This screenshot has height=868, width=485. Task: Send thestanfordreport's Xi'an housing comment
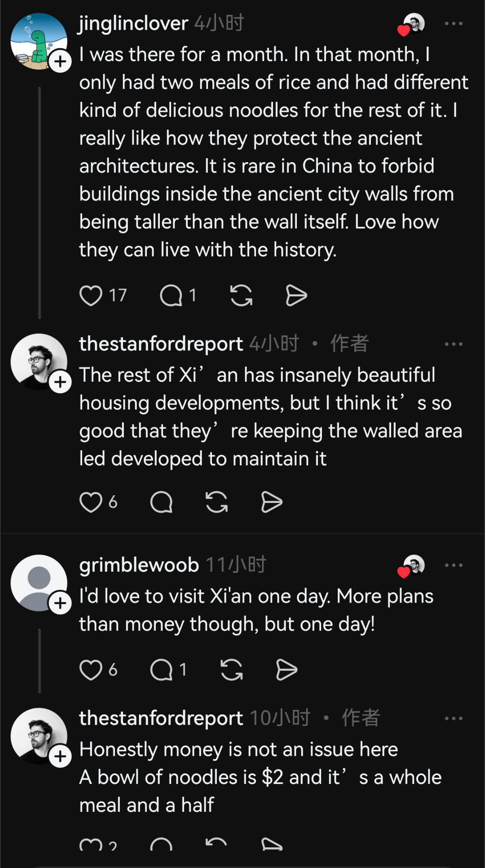tap(272, 502)
